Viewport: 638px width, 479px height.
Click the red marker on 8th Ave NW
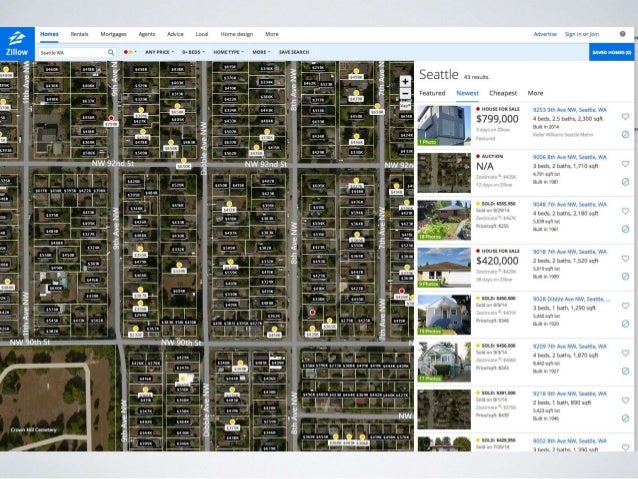coord(312,312)
